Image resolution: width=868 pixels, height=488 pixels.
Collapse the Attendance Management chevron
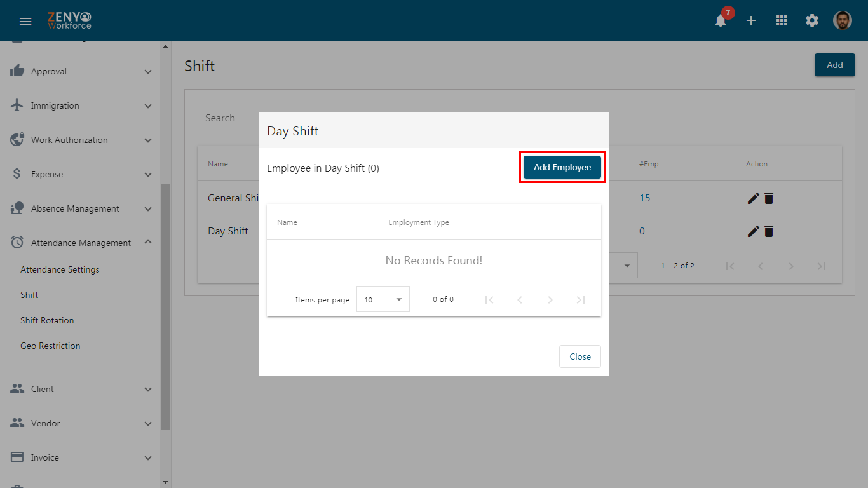(148, 241)
